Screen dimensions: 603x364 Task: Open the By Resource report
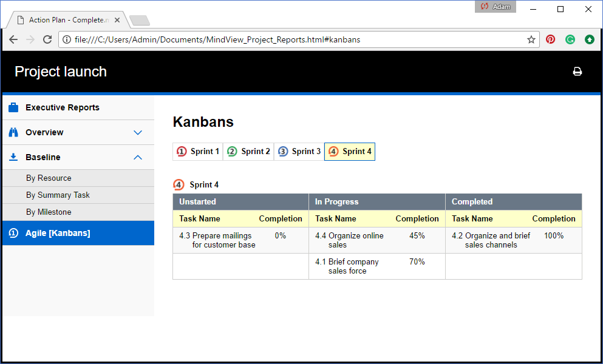click(x=49, y=178)
